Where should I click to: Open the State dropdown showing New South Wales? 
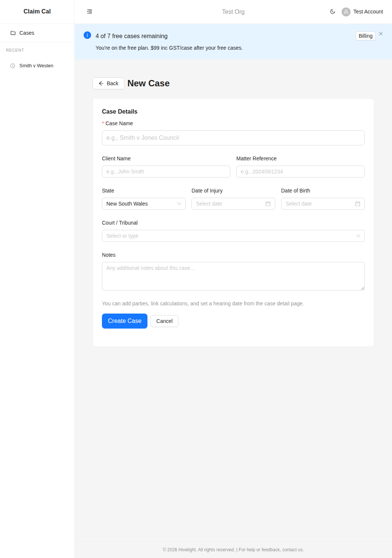click(143, 204)
